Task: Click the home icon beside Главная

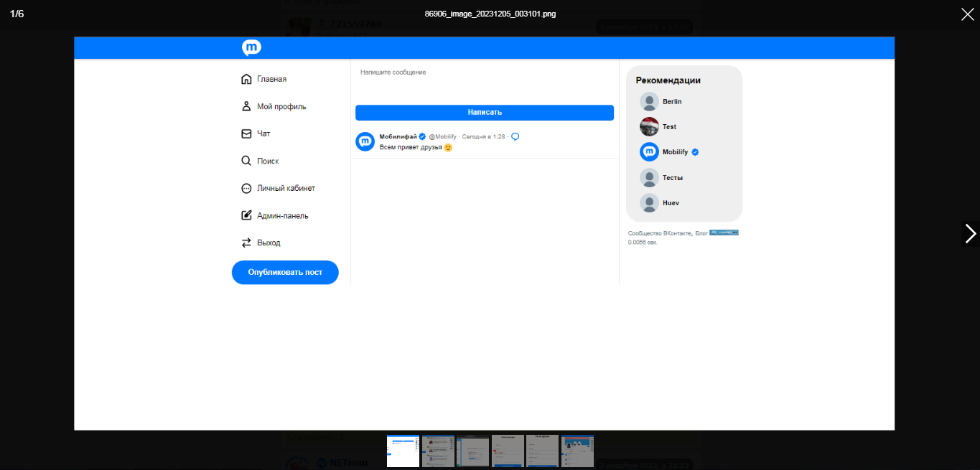Action: click(x=246, y=79)
